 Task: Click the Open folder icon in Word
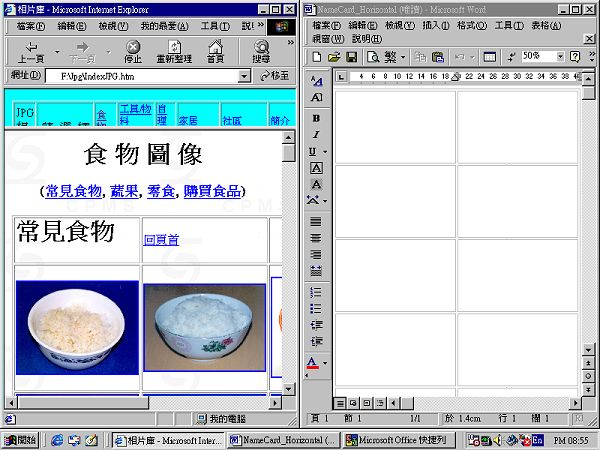335,57
